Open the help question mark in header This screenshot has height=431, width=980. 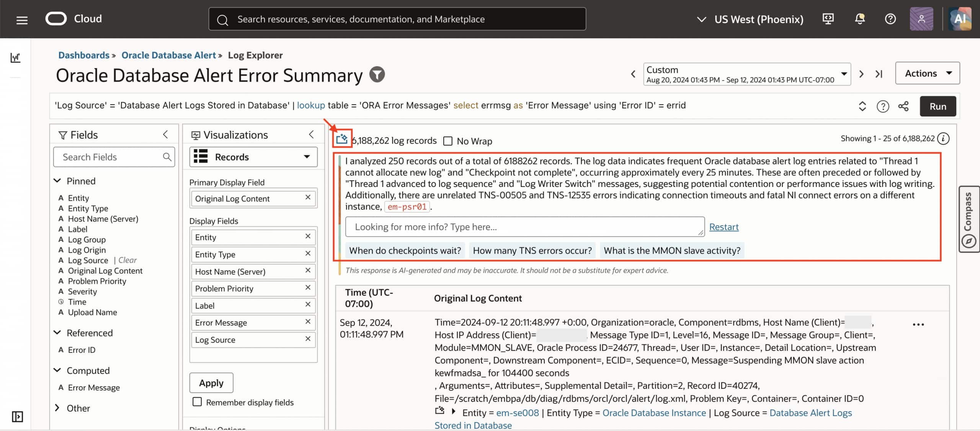pos(890,19)
